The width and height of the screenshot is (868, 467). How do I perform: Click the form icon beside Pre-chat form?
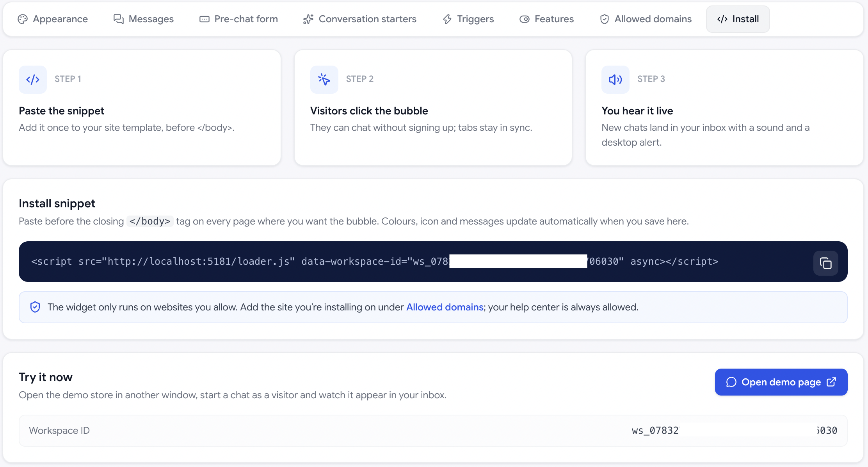[205, 19]
